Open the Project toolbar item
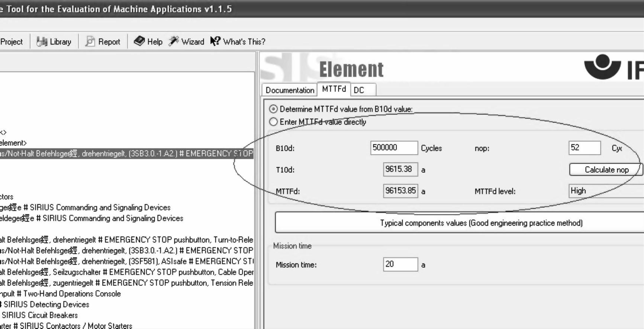This screenshot has width=644, height=329. coord(12,42)
